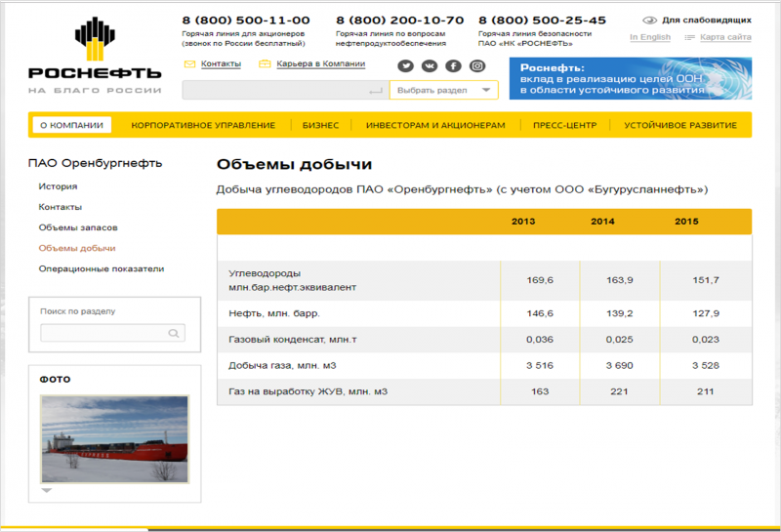Click the 221 table cell
781x532 pixels.
620,391
